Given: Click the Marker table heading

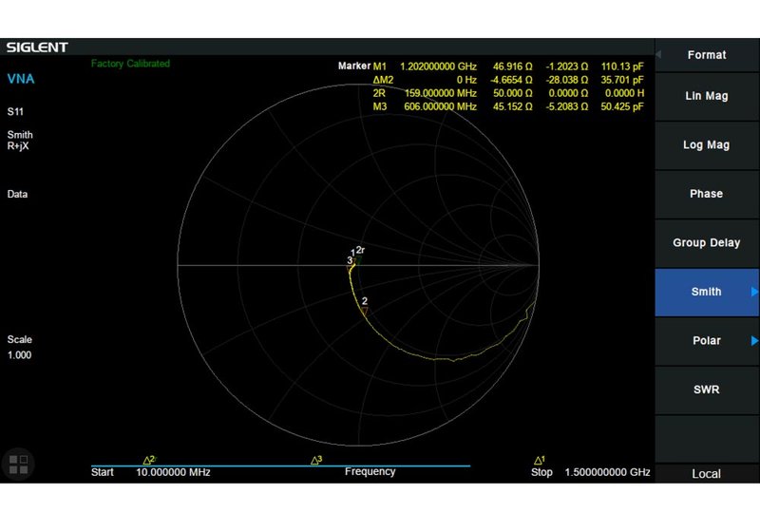Looking at the screenshot, I should (x=353, y=66).
